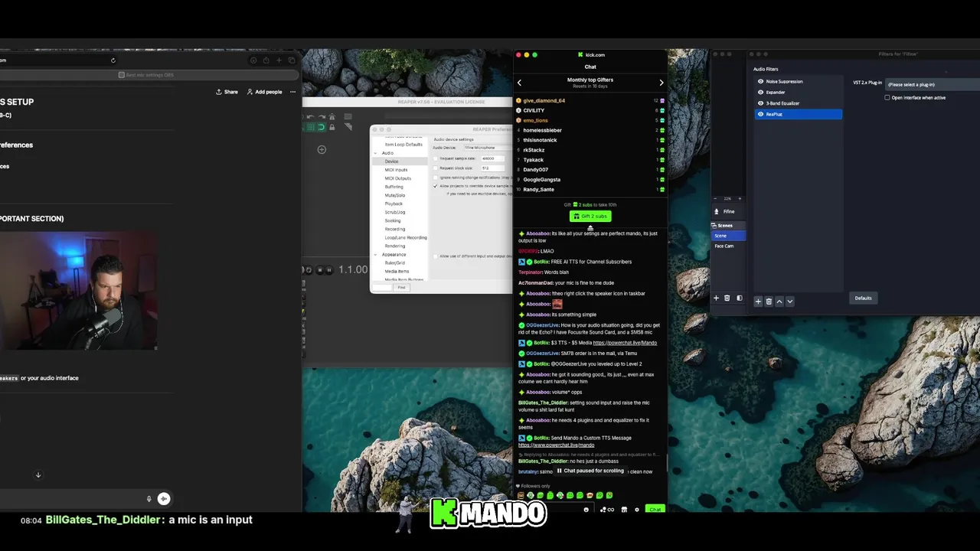Move selected filter up with arrow
The width and height of the screenshot is (980, 551).
[x=779, y=302]
